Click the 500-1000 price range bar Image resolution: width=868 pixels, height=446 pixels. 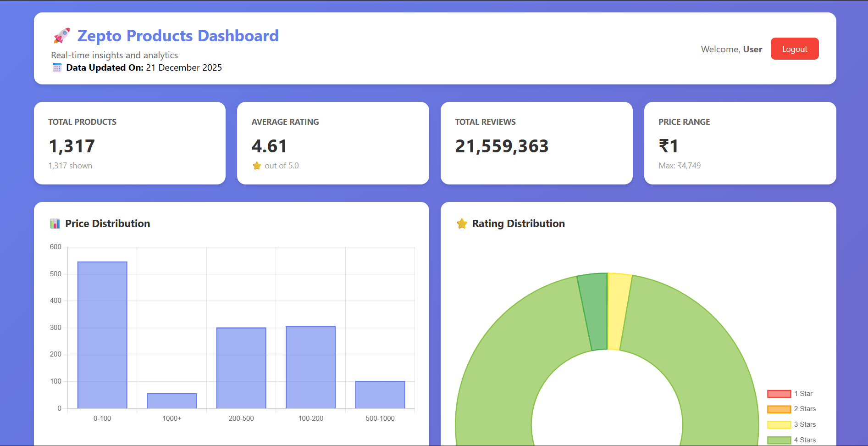[x=380, y=395]
